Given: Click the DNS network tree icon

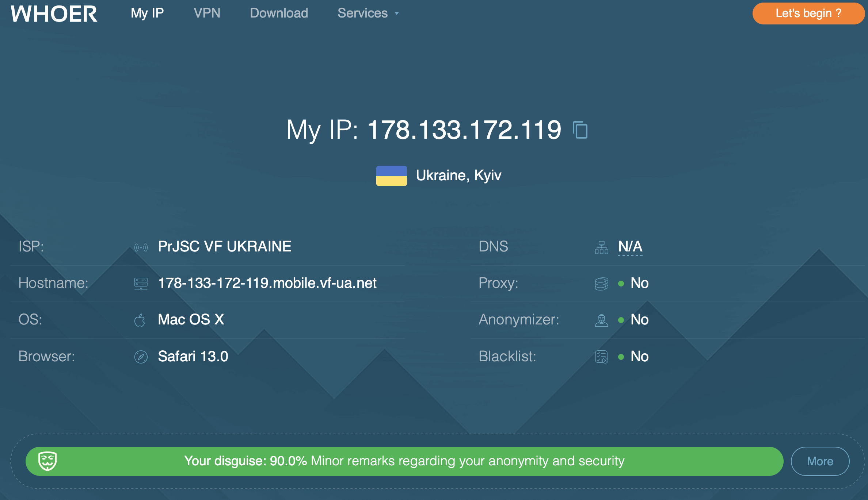Looking at the screenshot, I should click(601, 247).
